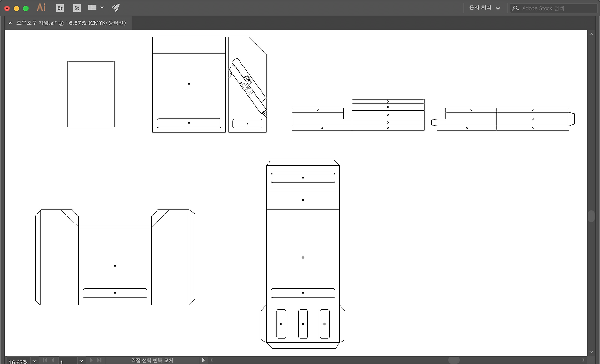Click the vertical scrollbar up arrow
Viewport: 600px width, 364px height.
(x=592, y=33)
